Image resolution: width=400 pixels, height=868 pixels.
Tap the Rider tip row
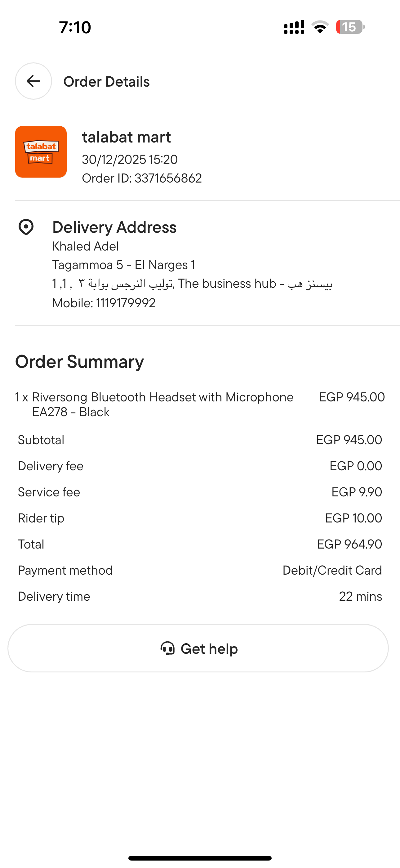[x=200, y=518]
